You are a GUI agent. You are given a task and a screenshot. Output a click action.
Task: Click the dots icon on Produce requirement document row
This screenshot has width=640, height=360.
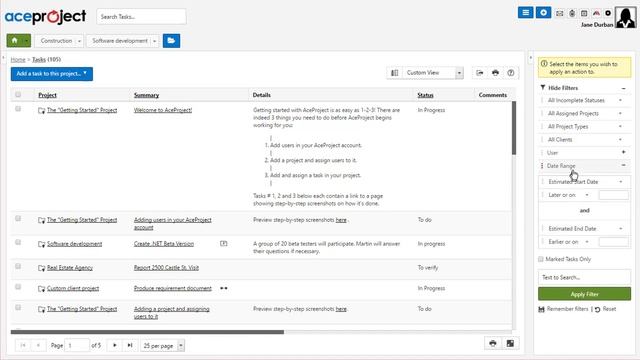224,288
